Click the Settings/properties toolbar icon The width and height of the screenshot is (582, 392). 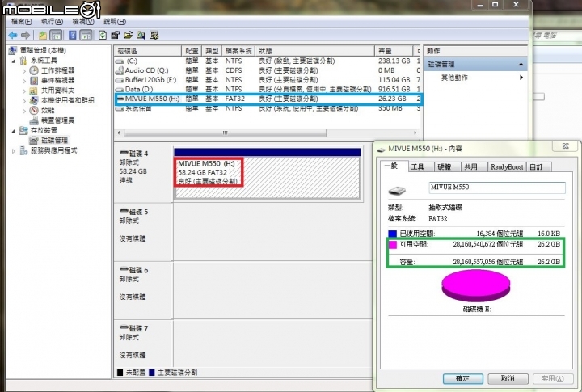pos(115,36)
